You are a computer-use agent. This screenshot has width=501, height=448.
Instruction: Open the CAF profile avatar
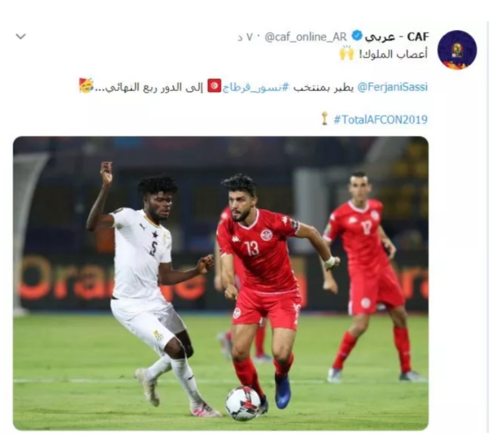[x=457, y=49]
